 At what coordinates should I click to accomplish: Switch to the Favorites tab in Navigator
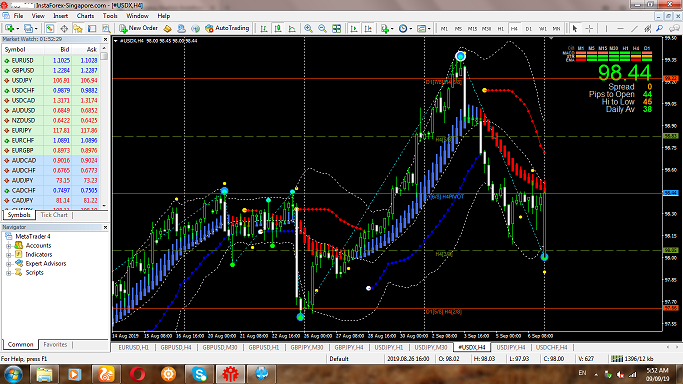[x=55, y=344]
